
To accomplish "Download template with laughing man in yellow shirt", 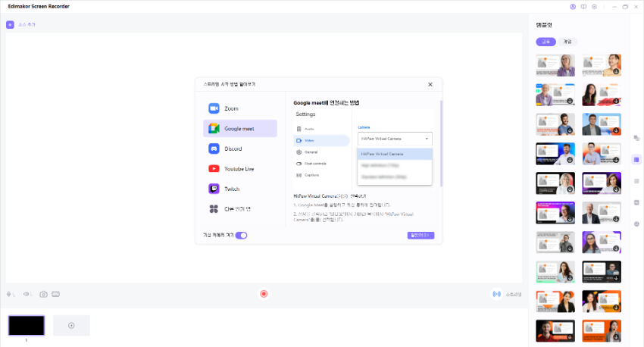I will tap(616, 71).
